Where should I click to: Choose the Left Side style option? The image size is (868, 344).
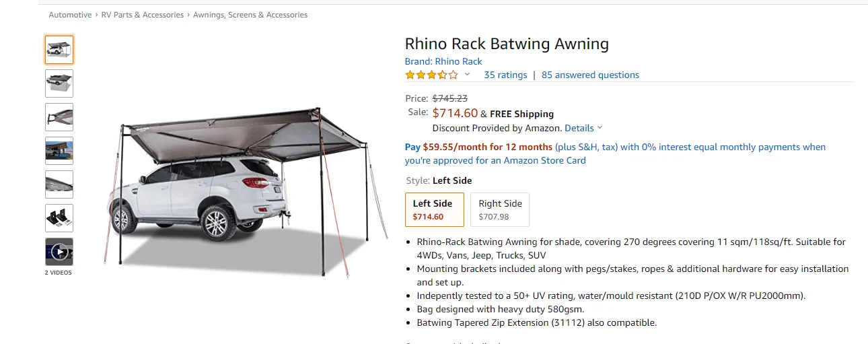coord(434,209)
